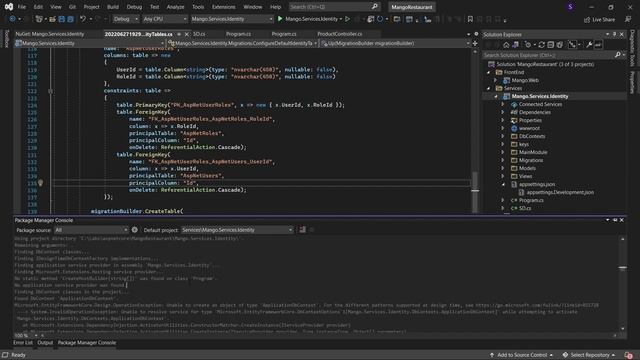Switch to NuGet: Mango.Services.Identity tab

pyautogui.click(x=49, y=34)
